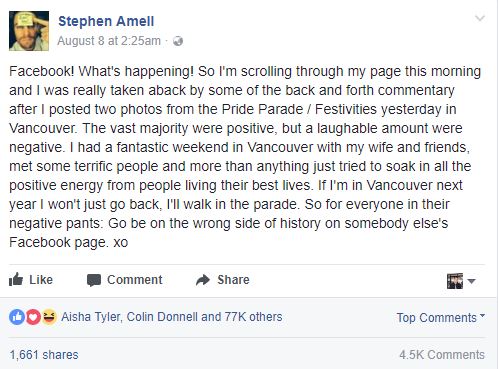Open Aisha Tyler's profile link
This screenshot has height=369, width=498.
(x=90, y=317)
